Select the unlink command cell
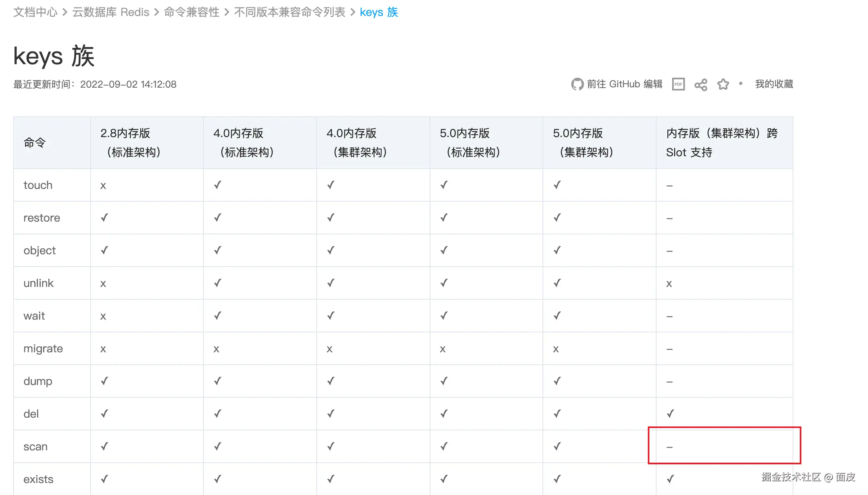Screen dimensions: 868x495 pyautogui.click(x=38, y=283)
